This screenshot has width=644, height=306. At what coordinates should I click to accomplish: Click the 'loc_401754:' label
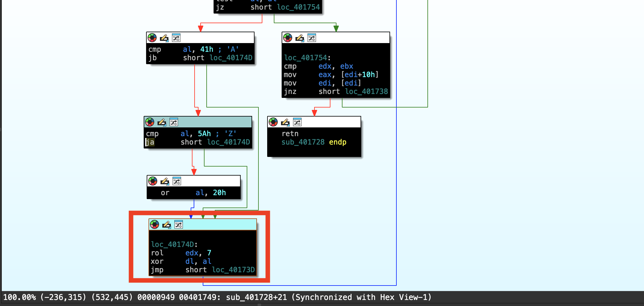pyautogui.click(x=307, y=58)
